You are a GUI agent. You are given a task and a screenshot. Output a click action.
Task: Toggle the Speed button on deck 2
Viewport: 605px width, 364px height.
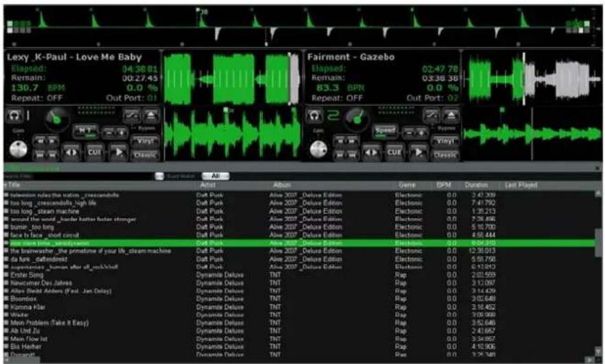[385, 132]
